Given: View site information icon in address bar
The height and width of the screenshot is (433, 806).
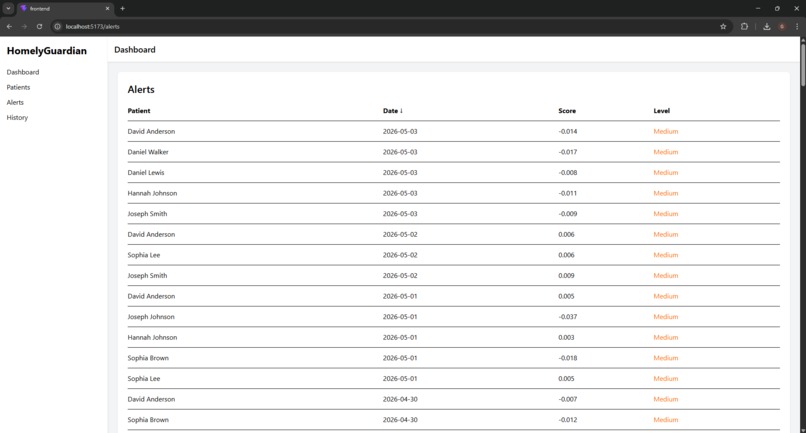Looking at the screenshot, I should [x=58, y=26].
